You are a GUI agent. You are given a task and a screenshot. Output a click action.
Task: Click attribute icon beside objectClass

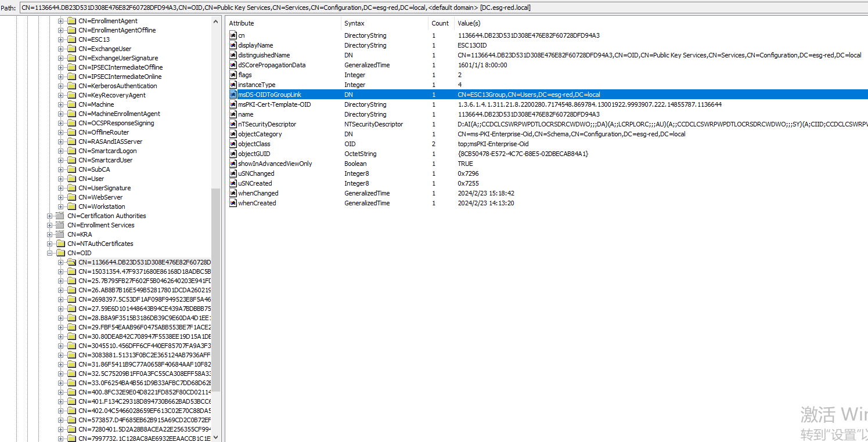click(x=233, y=144)
